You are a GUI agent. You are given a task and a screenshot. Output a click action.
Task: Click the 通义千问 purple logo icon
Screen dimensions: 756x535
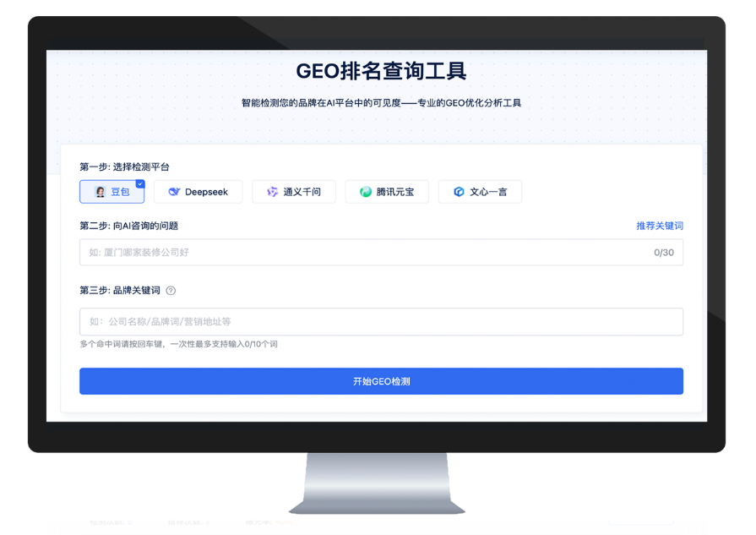coord(272,192)
